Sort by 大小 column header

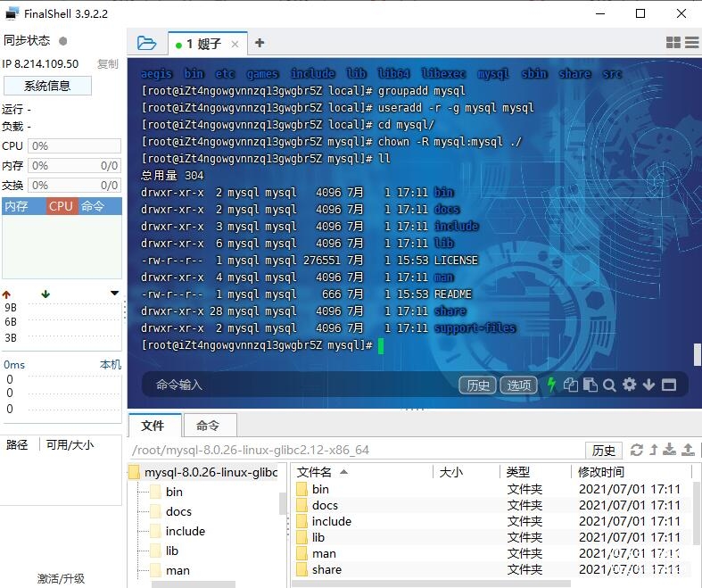(x=467, y=472)
